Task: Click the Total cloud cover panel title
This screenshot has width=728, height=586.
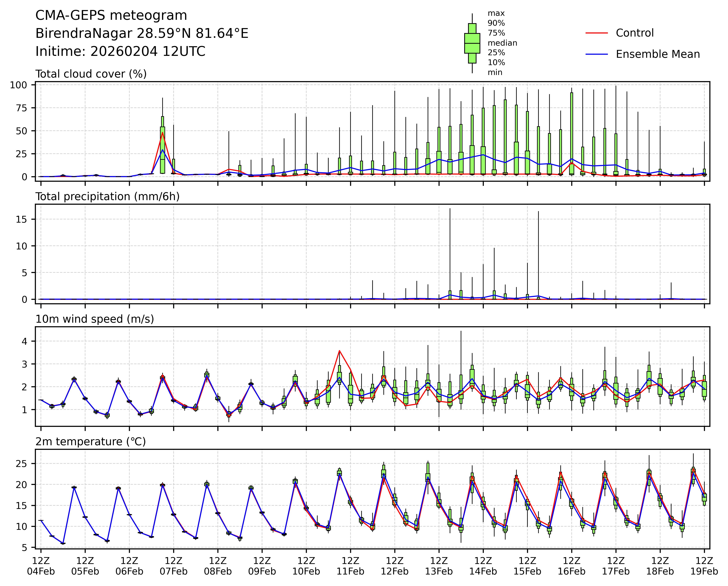Action: tap(91, 74)
